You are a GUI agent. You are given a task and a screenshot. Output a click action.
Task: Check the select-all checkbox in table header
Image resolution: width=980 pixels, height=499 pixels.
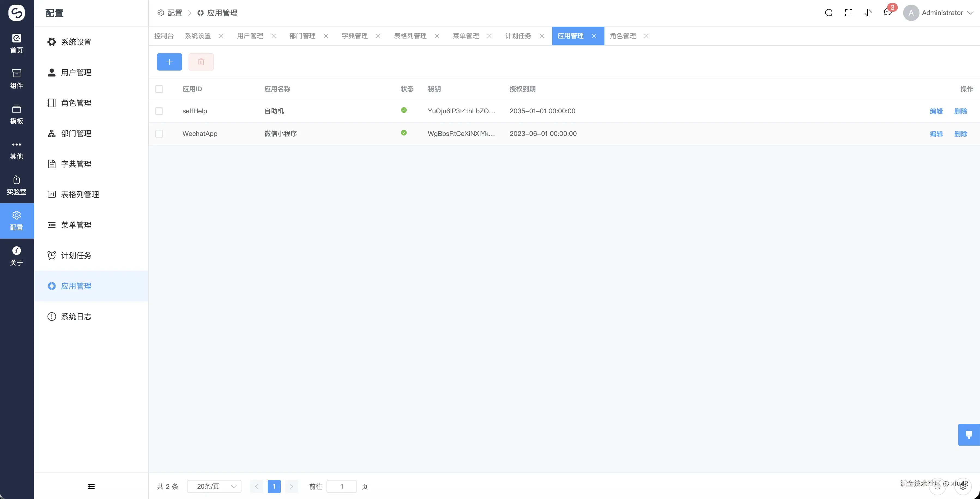coord(159,89)
